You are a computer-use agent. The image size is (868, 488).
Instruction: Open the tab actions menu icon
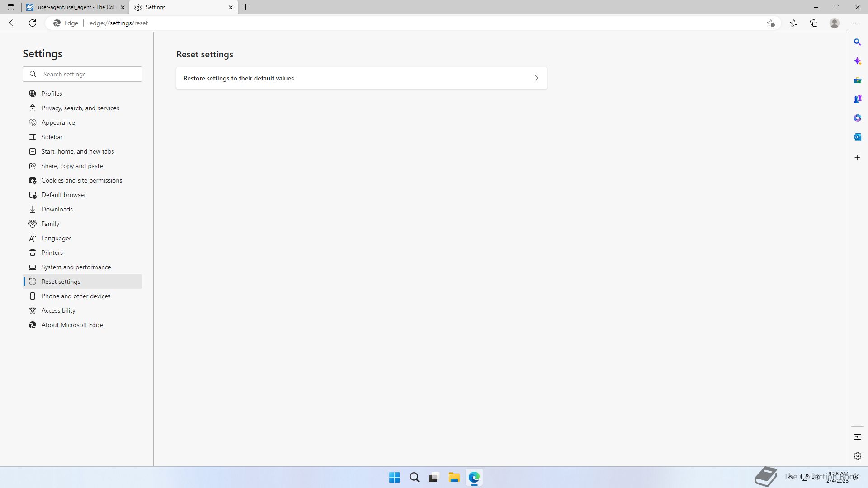coord(11,7)
